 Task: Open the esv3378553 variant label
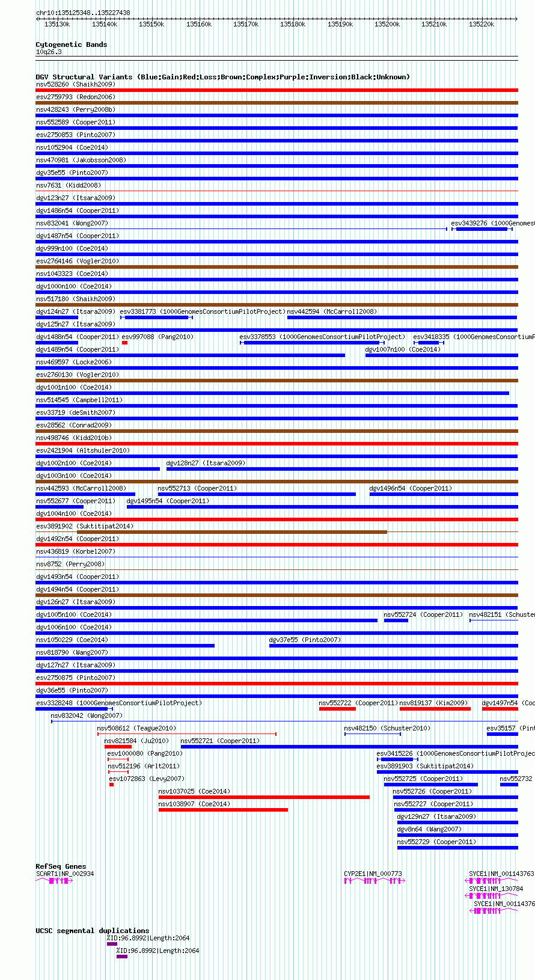[322, 337]
